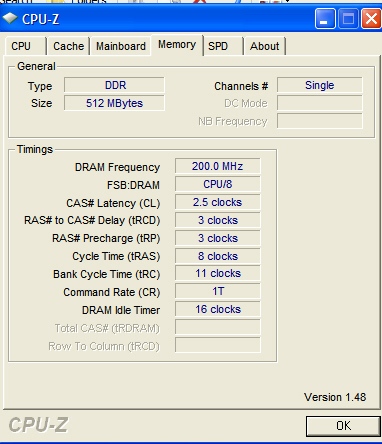382x444 pixels.
Task: Click the Type label in General
Action: [x=40, y=87]
